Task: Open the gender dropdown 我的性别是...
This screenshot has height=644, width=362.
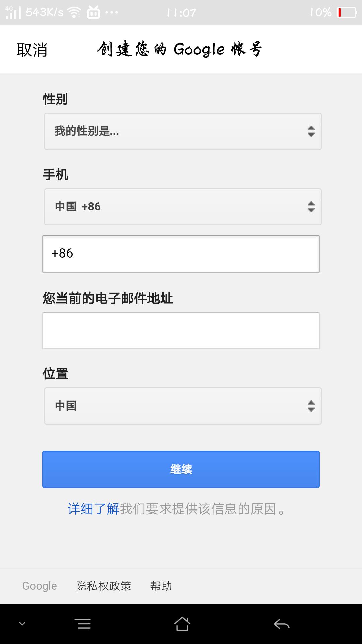Action: point(183,131)
